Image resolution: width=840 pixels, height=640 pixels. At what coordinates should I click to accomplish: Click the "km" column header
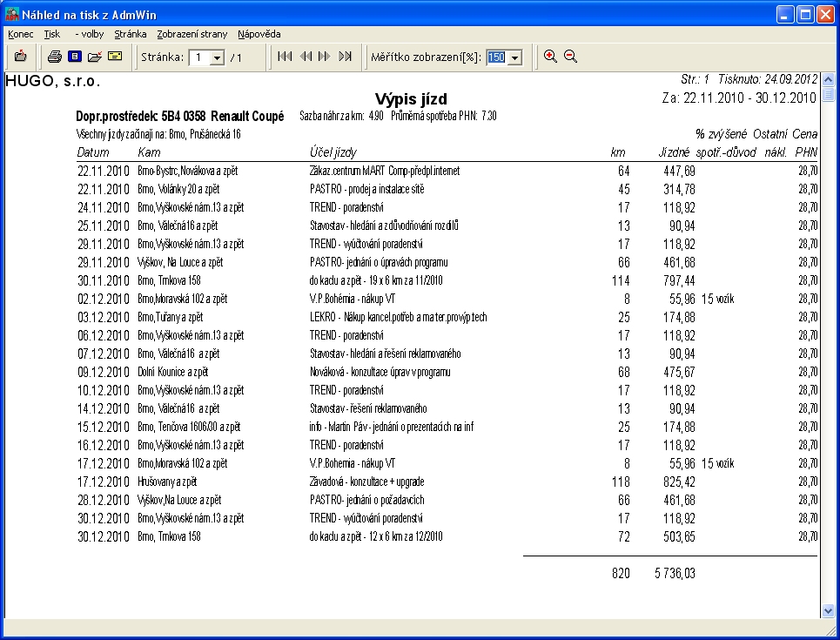(618, 152)
